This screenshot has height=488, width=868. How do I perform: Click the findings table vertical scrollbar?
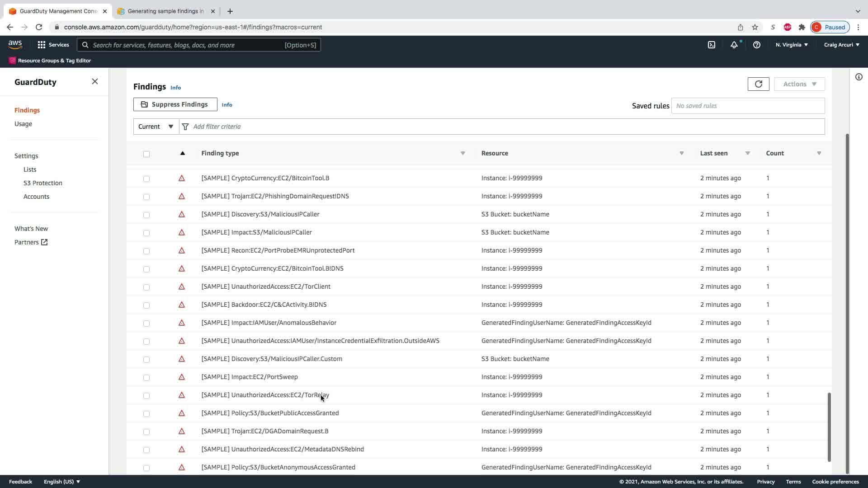click(x=829, y=427)
